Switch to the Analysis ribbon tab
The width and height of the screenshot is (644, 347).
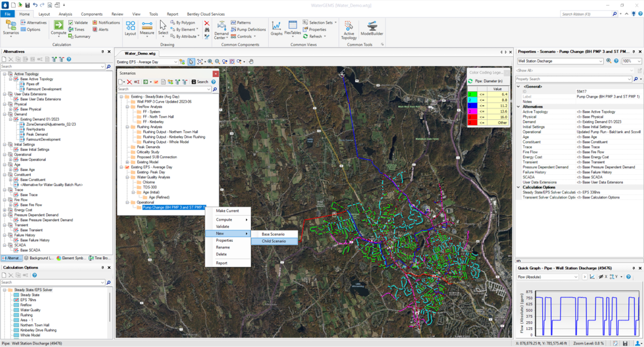(65, 14)
